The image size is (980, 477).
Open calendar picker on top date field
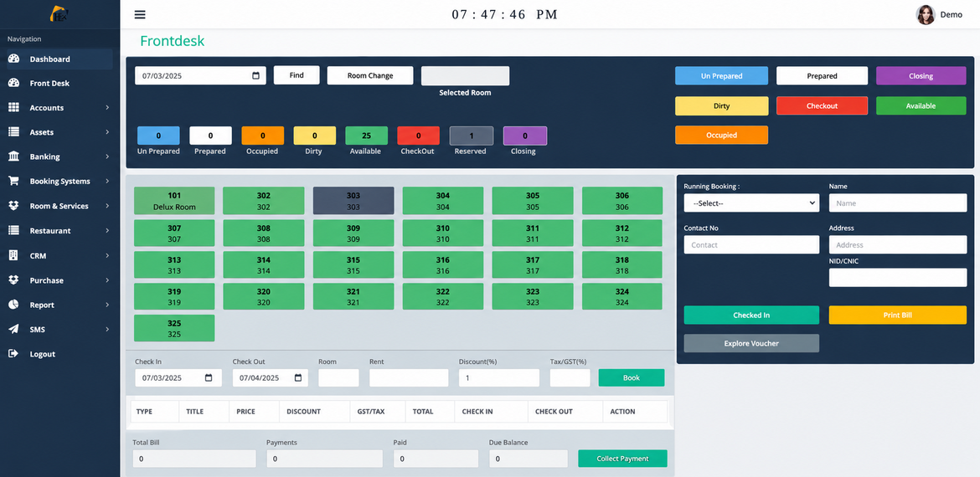coord(255,75)
